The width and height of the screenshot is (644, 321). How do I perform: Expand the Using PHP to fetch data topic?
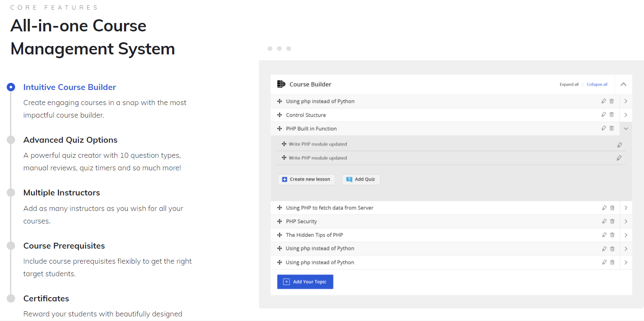click(x=625, y=208)
